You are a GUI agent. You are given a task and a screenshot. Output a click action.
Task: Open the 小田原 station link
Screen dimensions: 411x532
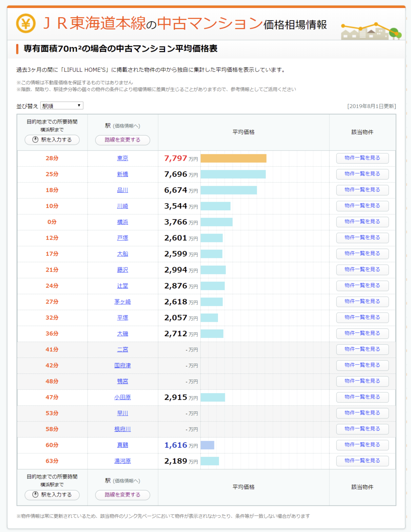[x=122, y=397]
